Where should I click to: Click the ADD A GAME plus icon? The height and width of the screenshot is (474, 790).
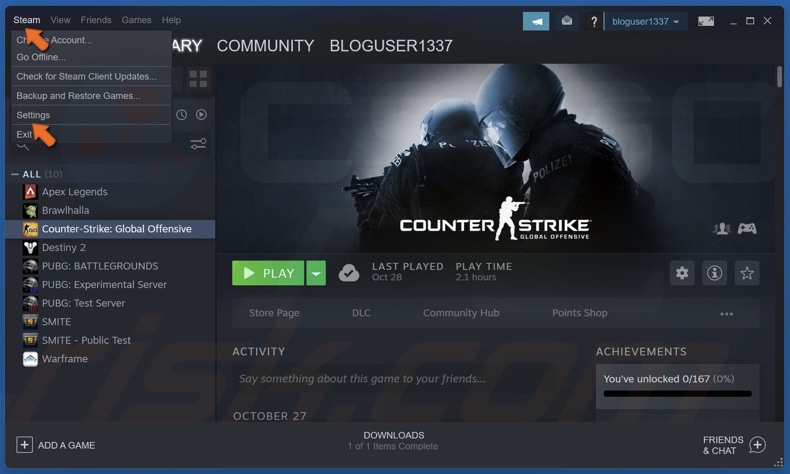(24, 445)
